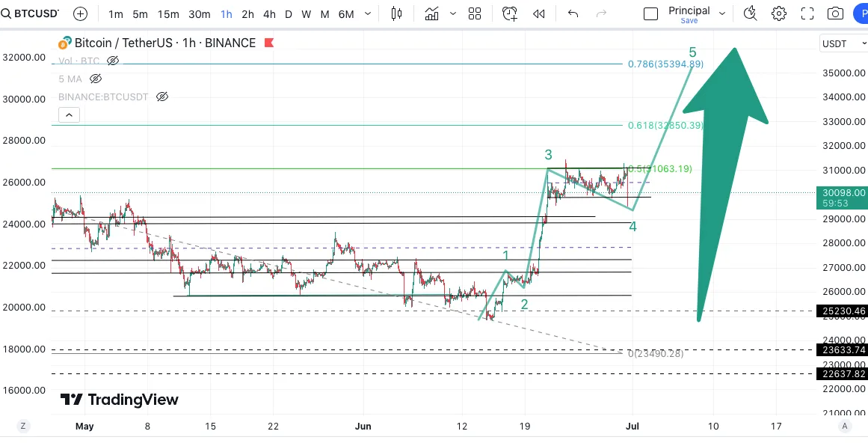The image size is (868, 443).
Task: Open USDT currency dropdown
Action: pyautogui.click(x=843, y=43)
